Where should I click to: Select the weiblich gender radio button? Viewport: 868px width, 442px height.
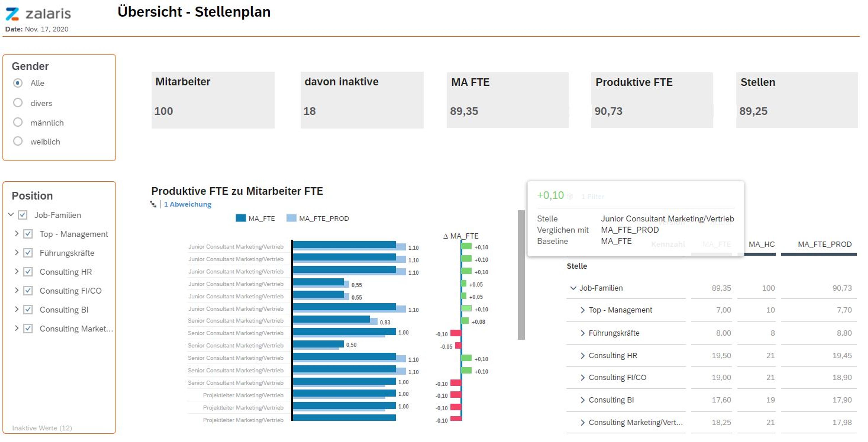(x=18, y=141)
